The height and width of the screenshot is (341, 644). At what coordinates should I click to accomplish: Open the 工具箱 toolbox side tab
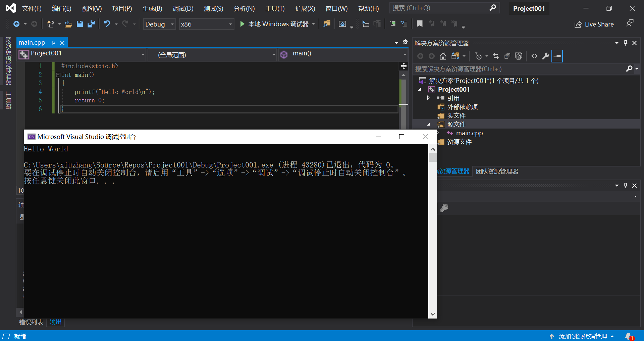pyautogui.click(x=8, y=100)
